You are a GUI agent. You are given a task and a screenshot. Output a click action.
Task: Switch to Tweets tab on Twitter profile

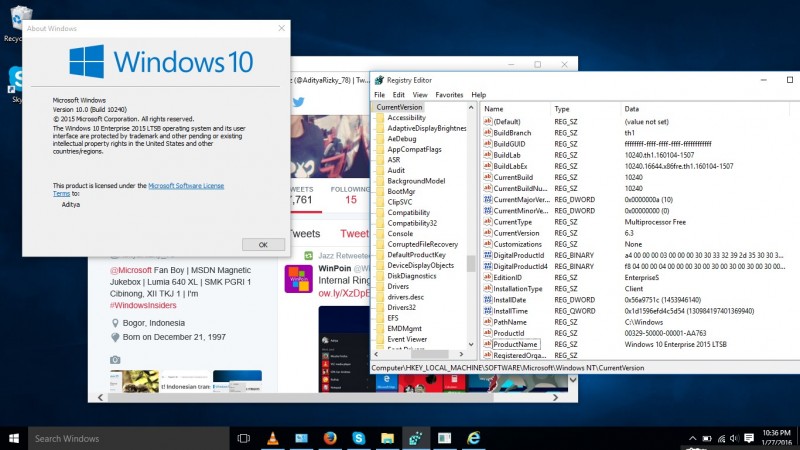pos(305,234)
